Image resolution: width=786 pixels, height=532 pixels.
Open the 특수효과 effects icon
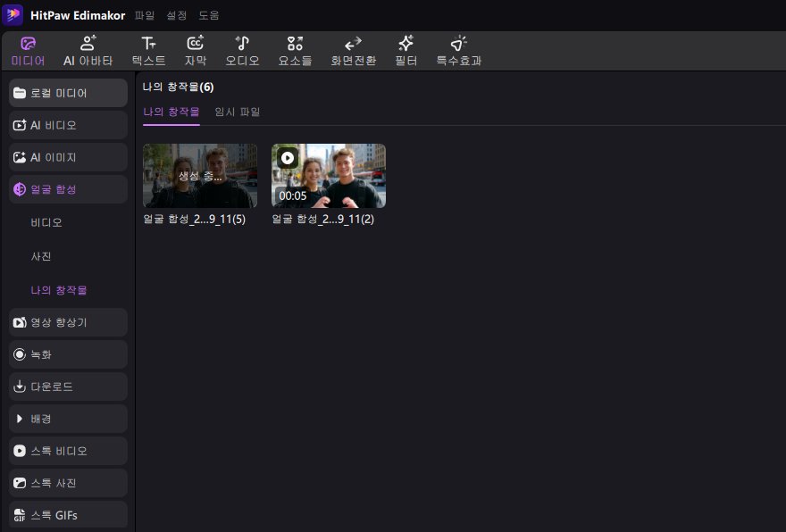(458, 44)
